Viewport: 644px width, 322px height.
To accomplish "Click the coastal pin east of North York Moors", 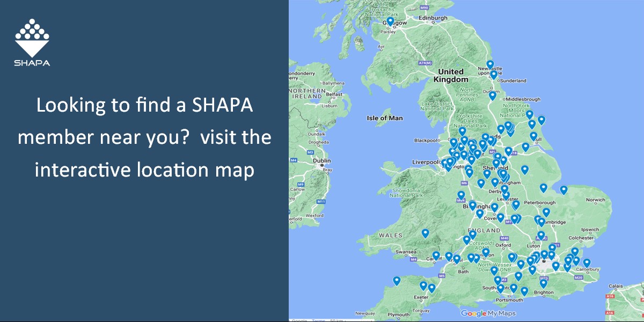I will [541, 120].
